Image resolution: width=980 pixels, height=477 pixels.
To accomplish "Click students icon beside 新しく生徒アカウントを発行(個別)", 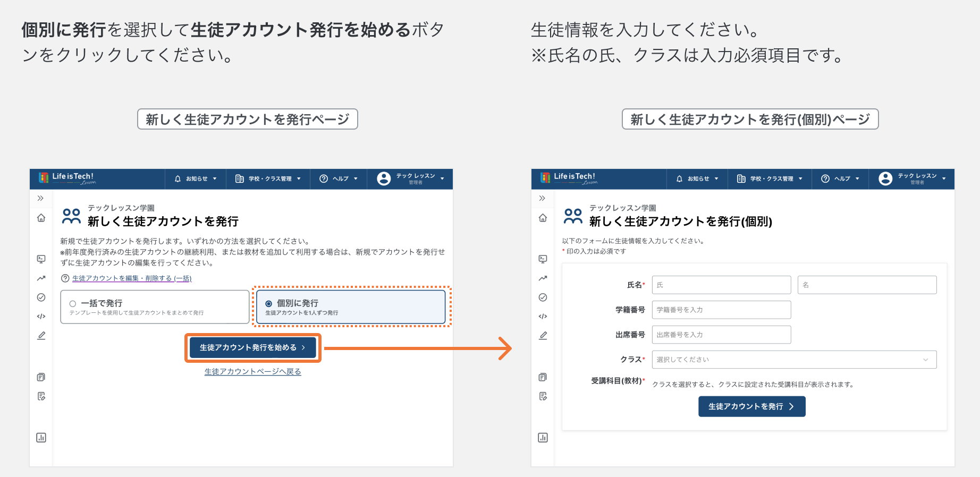I will 573,216.
